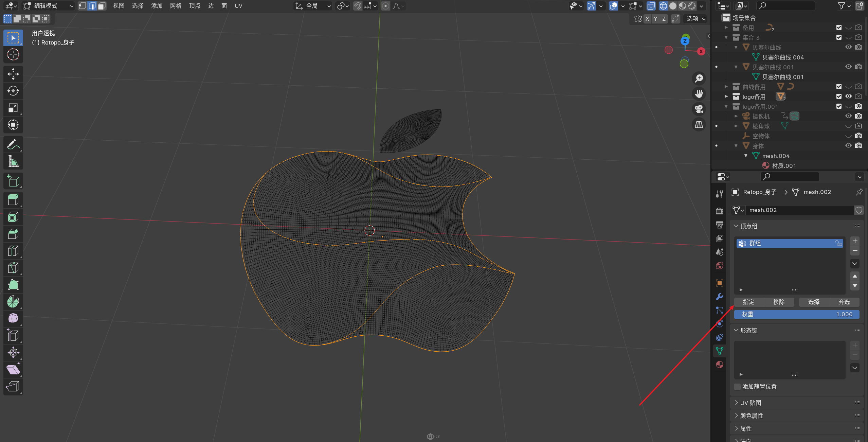Screen dimensions: 868x442
Task: Hide 身体 object with eye icon
Action: tap(848, 146)
